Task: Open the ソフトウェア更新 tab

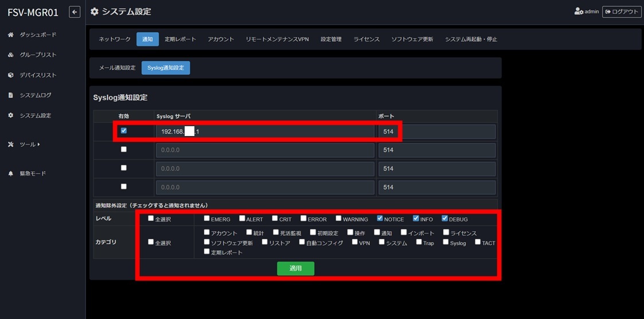Action: tap(412, 40)
